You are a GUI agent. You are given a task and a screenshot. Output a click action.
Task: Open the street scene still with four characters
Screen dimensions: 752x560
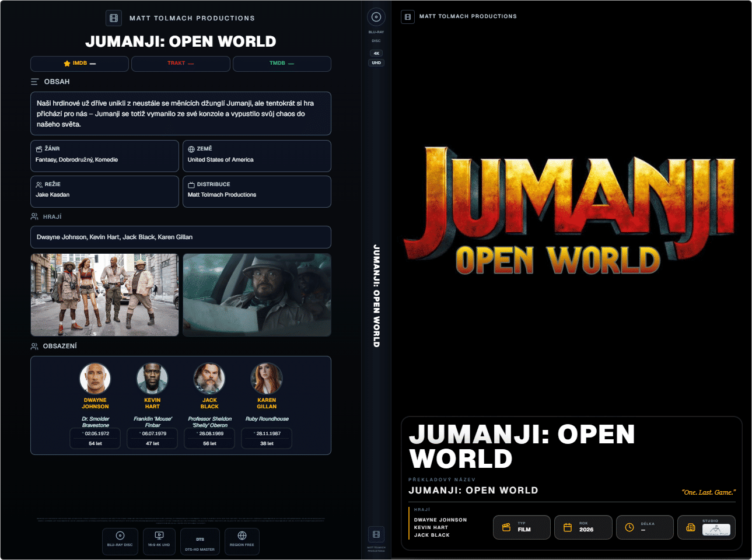click(x=105, y=295)
